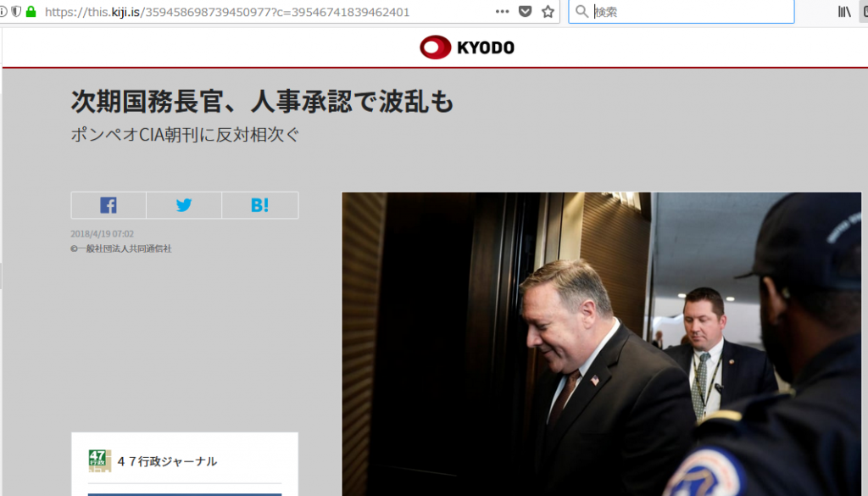Click the article headline 次期国務長官
Viewport: 868px width, 496px height.
pos(263,101)
